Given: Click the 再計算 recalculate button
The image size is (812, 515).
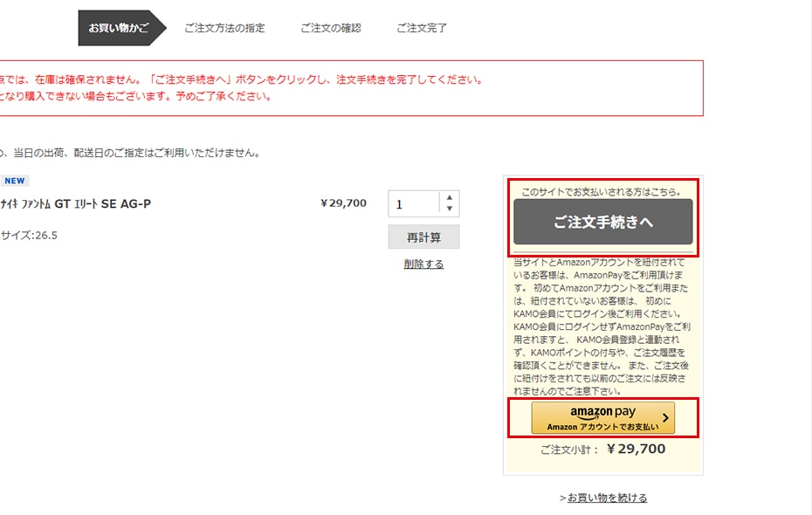Looking at the screenshot, I should [423, 237].
